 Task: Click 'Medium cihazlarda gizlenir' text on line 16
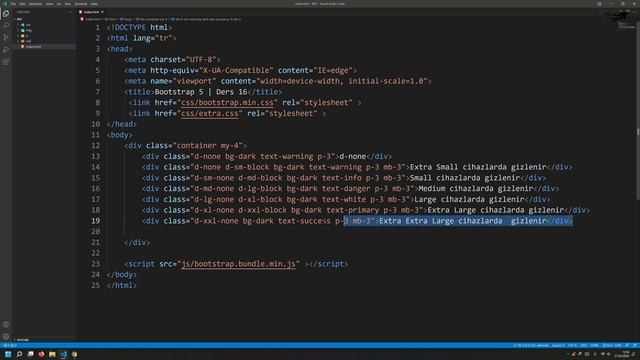(x=476, y=189)
